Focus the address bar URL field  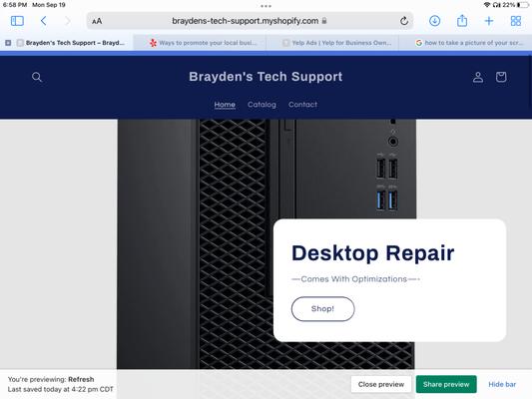pos(250,21)
